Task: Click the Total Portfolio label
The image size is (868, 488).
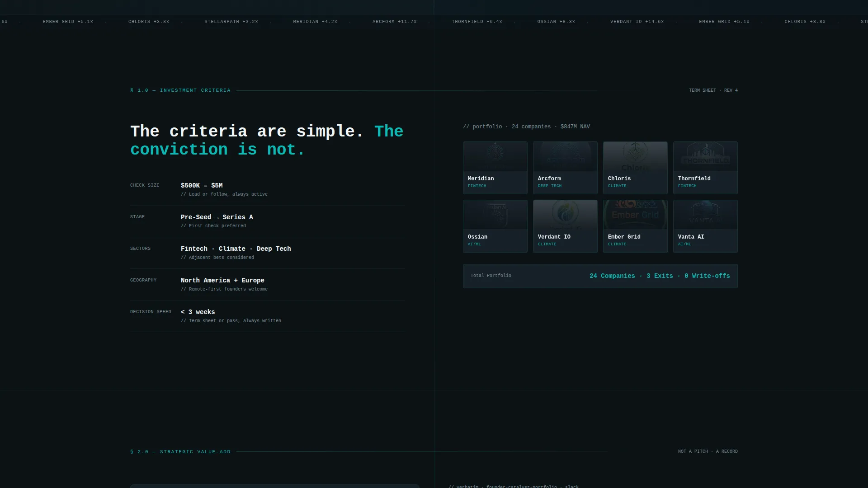Action: click(491, 276)
